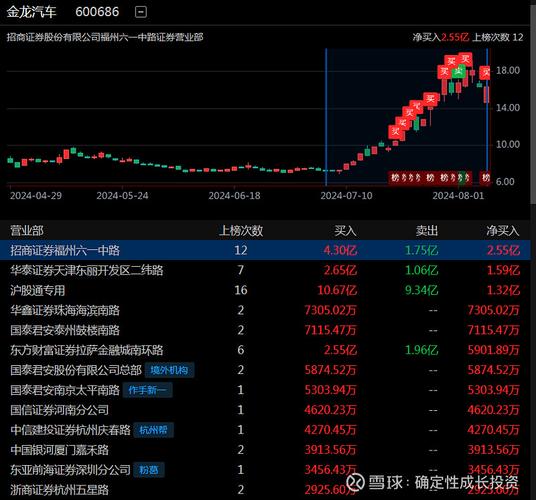Click the 10.00 price axis label
536x500 pixels.
click(x=508, y=144)
